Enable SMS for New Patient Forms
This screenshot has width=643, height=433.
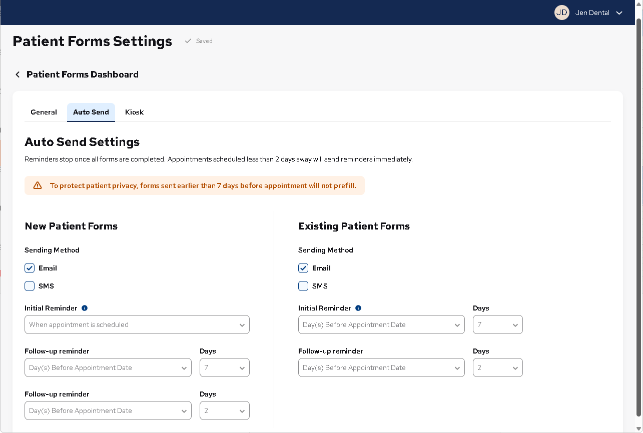point(30,286)
